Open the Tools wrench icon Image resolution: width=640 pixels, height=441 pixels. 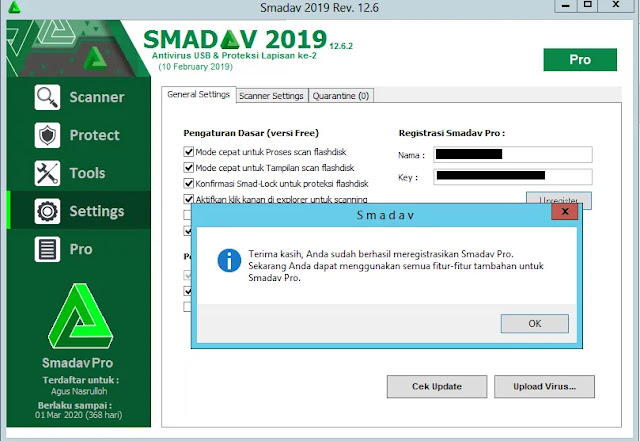(47, 173)
